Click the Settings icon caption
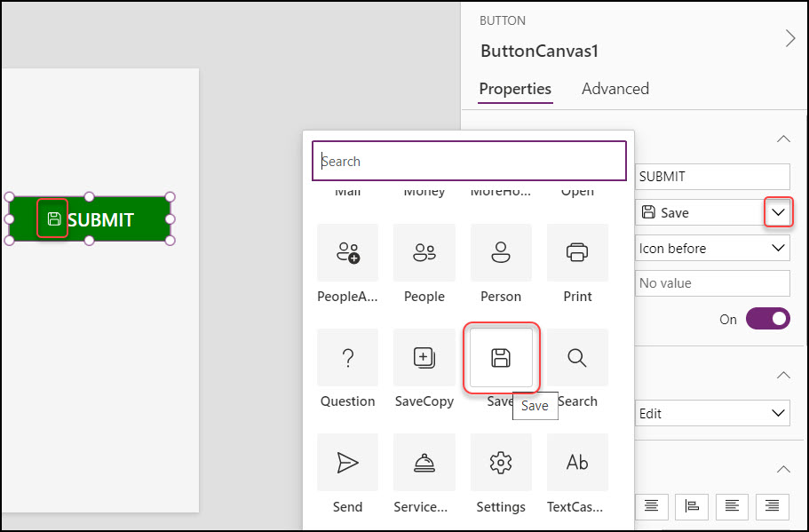Viewport: 809px width, 532px height. coord(501,507)
